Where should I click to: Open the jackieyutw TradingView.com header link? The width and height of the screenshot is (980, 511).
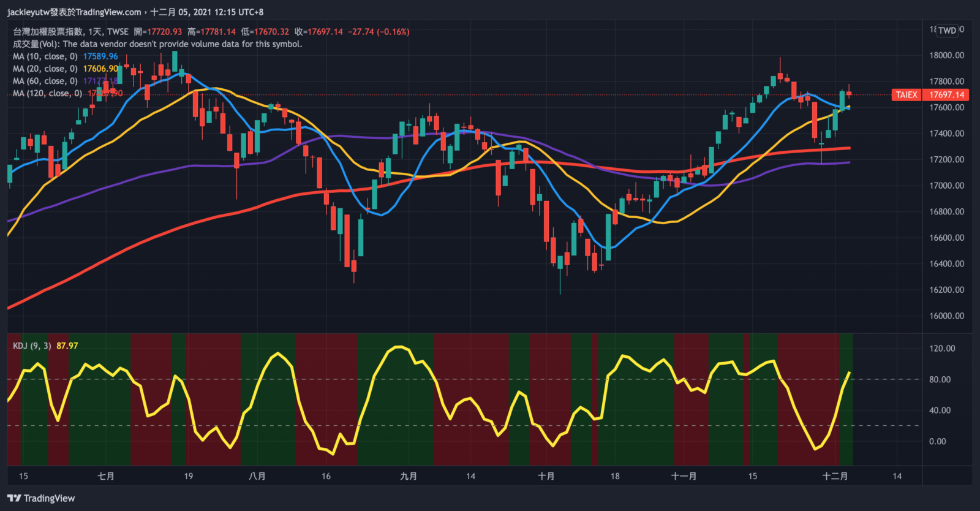tap(74, 12)
